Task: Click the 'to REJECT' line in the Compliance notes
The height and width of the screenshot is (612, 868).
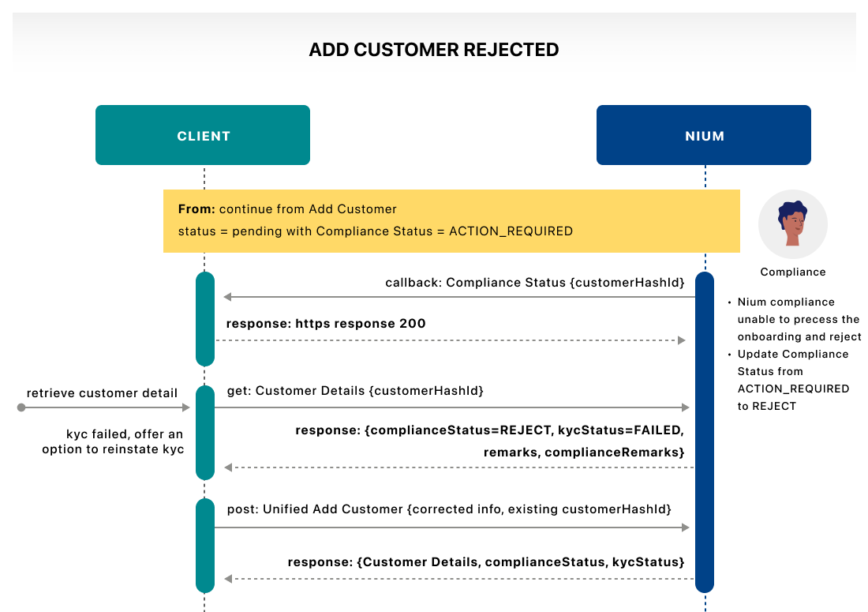Action: [x=767, y=406]
